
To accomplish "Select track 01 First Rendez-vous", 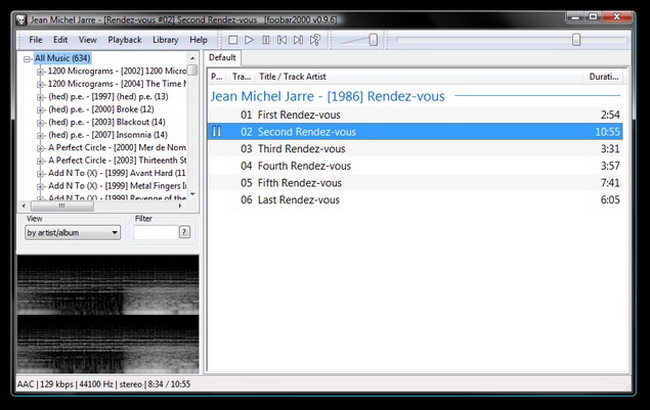I will (x=415, y=115).
